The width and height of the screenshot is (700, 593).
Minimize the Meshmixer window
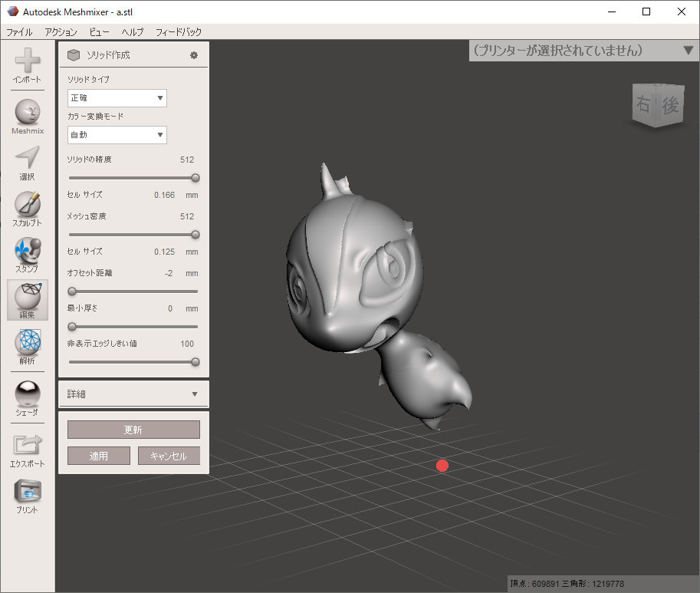[612, 12]
